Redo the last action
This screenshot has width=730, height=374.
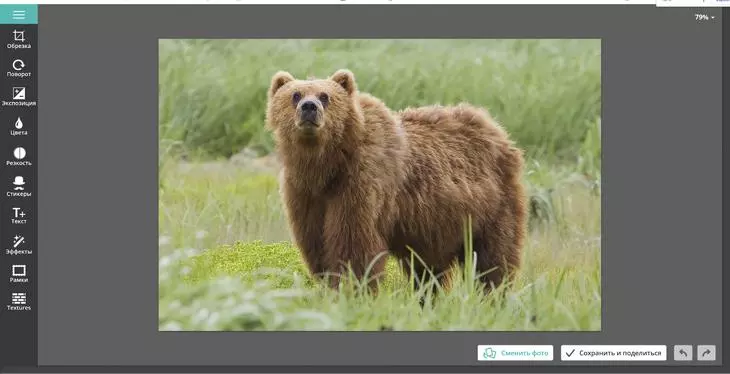click(x=706, y=353)
